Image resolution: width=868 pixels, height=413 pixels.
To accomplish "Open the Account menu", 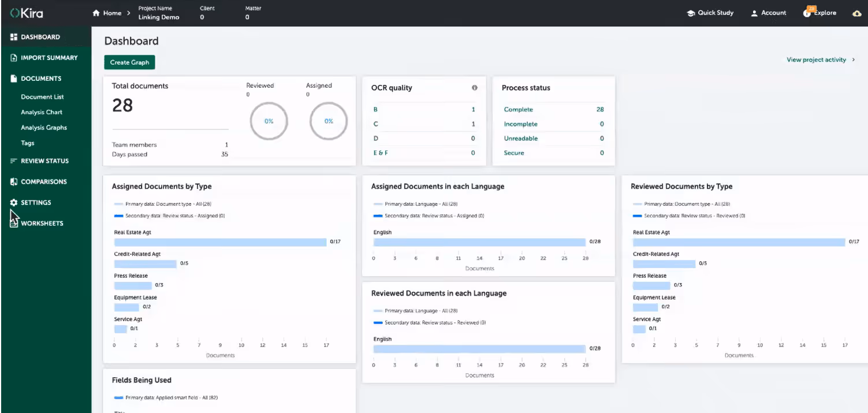I will (x=768, y=12).
